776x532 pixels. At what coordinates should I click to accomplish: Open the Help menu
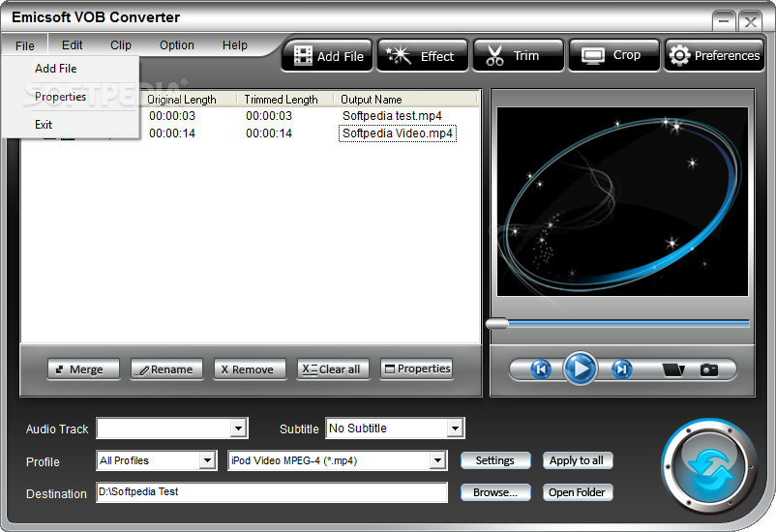click(x=234, y=45)
